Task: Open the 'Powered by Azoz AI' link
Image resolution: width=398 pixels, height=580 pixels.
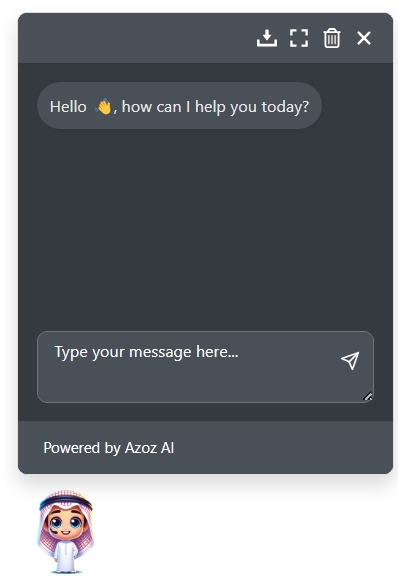Action: [109, 448]
